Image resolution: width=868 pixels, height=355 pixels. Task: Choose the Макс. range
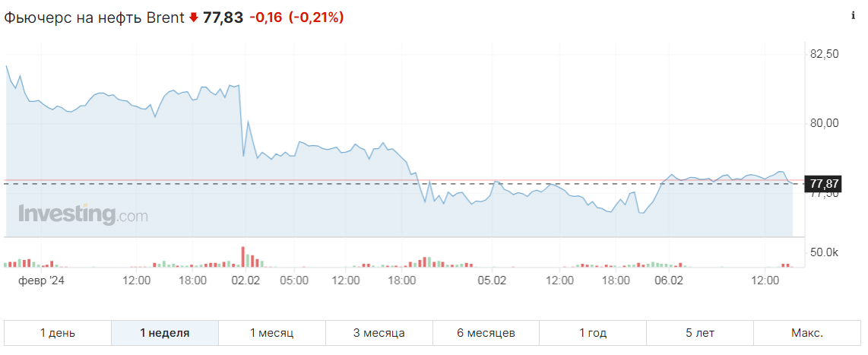[807, 334]
